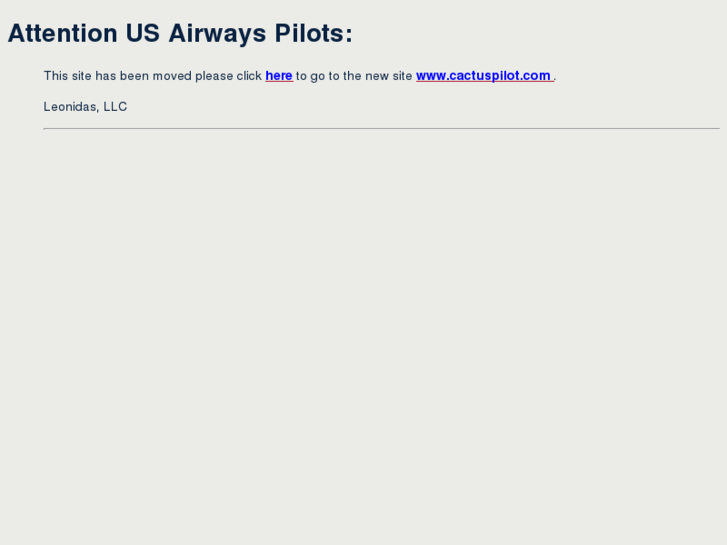Viewport: 727px width, 545px height.
Task: Click the words "new site" before the URL
Action: tap(389, 76)
